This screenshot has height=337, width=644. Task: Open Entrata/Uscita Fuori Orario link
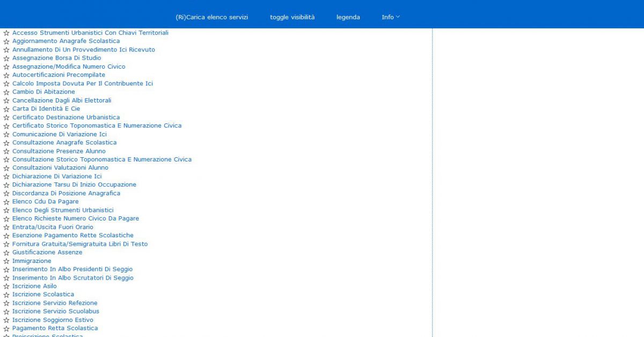click(53, 227)
